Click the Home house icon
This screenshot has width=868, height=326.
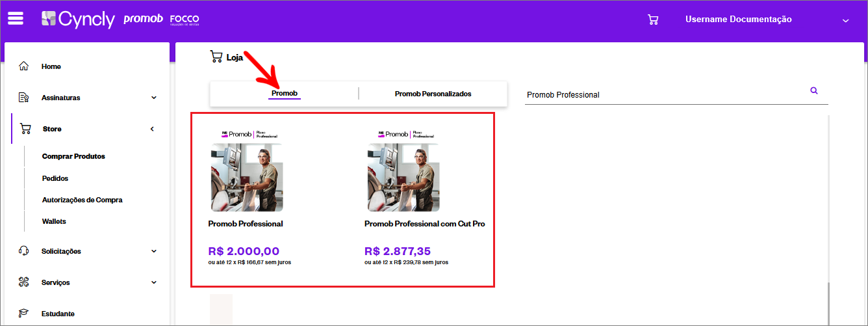point(24,66)
